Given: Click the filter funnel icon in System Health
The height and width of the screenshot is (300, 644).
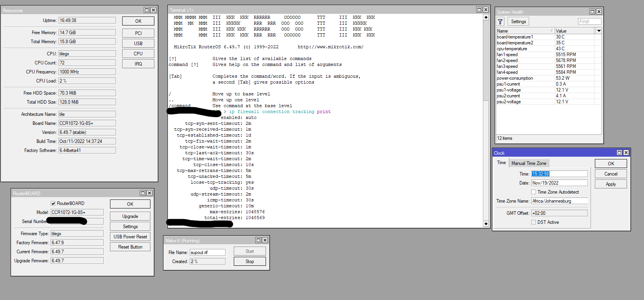Looking at the screenshot, I should point(500,22).
